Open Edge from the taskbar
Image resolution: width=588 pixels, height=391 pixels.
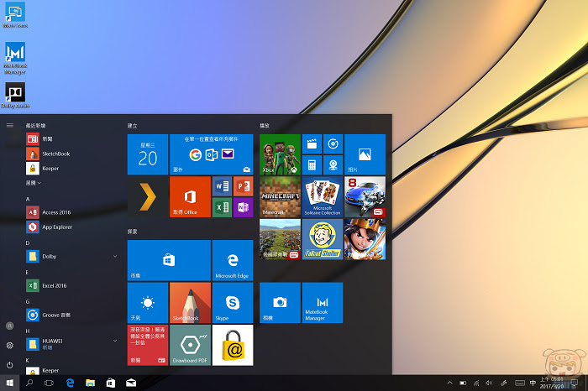[x=70, y=383]
